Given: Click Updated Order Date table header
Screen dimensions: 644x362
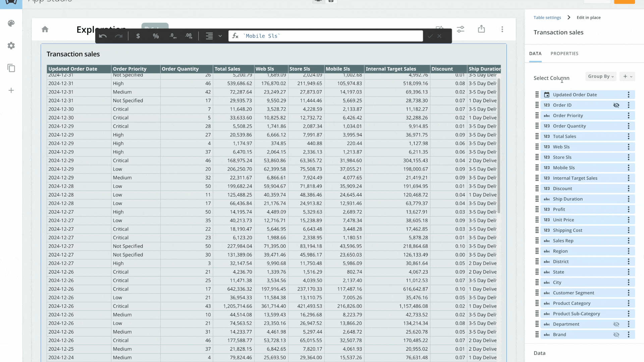Looking at the screenshot, I should [79, 69].
